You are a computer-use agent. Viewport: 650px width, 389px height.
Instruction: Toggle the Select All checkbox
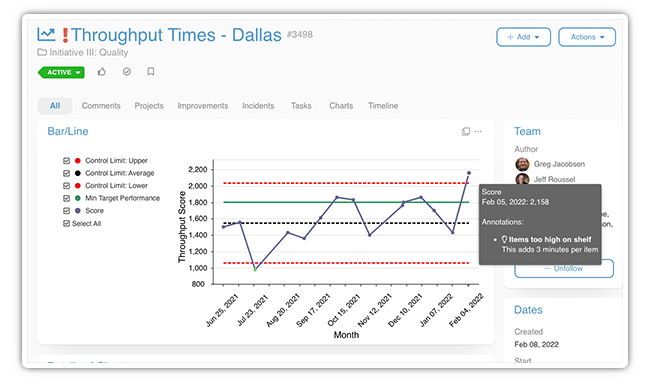click(x=66, y=224)
